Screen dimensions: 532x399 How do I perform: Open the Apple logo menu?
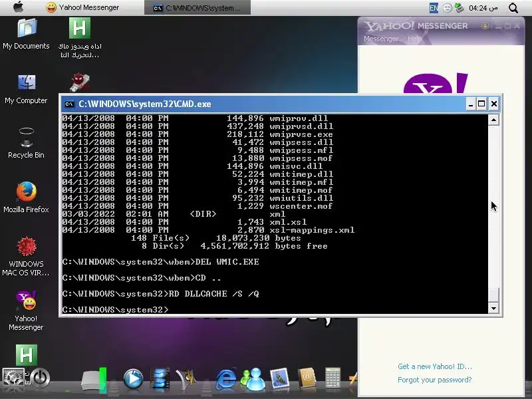pos(18,7)
